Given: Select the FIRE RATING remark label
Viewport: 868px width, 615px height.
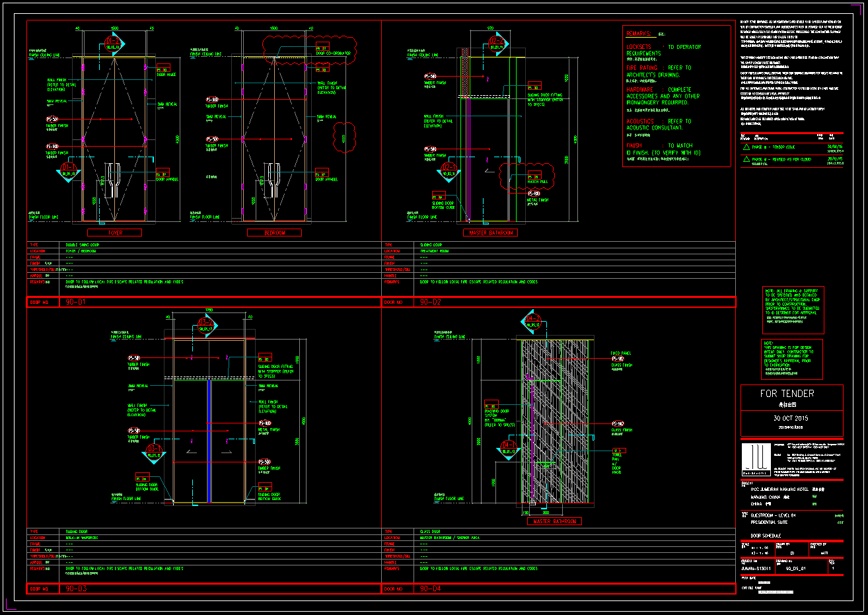Looking at the screenshot, I should pyautogui.click(x=642, y=67).
